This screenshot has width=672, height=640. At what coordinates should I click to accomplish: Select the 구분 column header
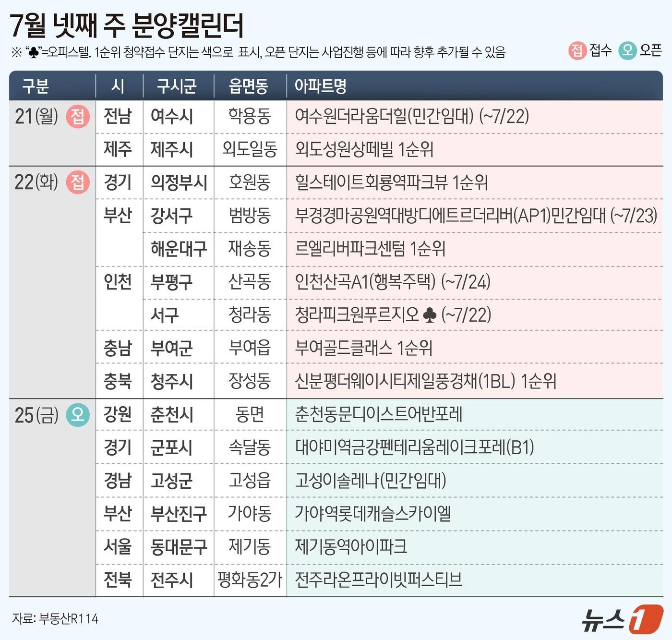point(36,86)
